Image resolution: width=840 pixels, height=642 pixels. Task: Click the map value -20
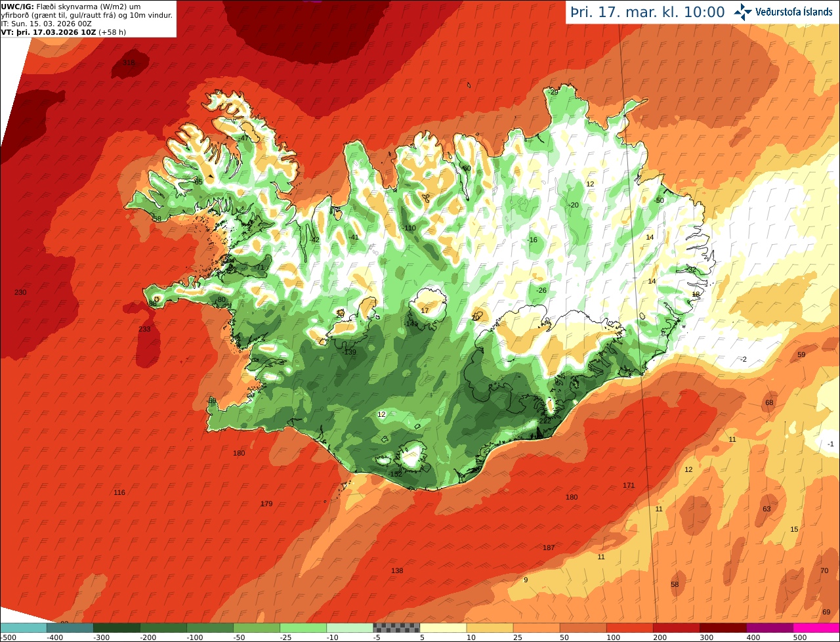click(574, 205)
